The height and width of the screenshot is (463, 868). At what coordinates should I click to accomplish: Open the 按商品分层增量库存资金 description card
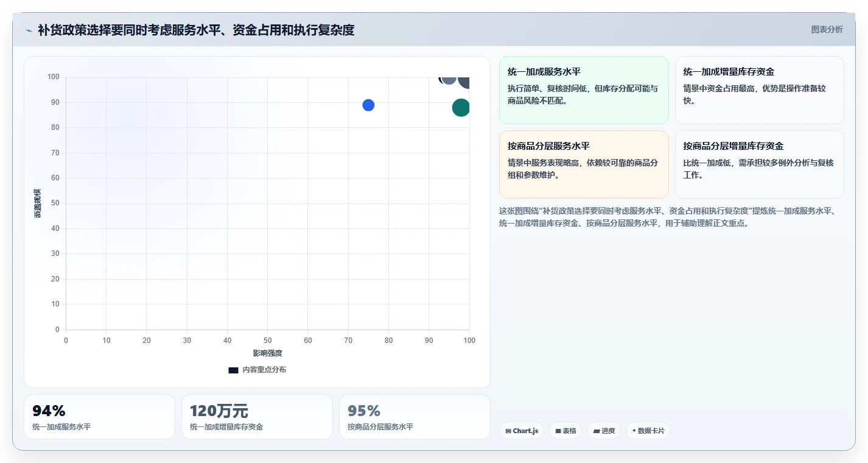(759, 164)
